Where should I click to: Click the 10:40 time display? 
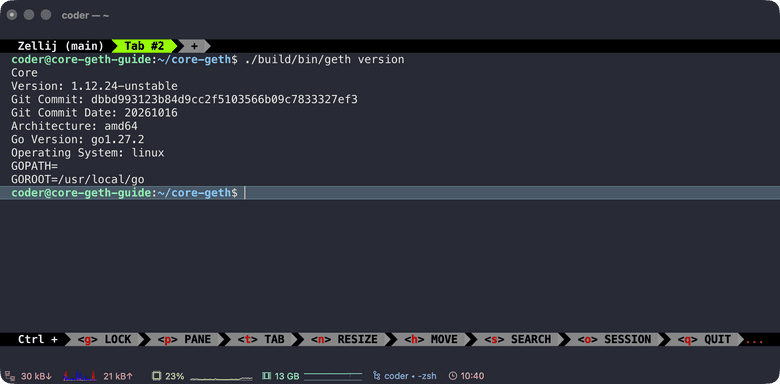point(473,376)
